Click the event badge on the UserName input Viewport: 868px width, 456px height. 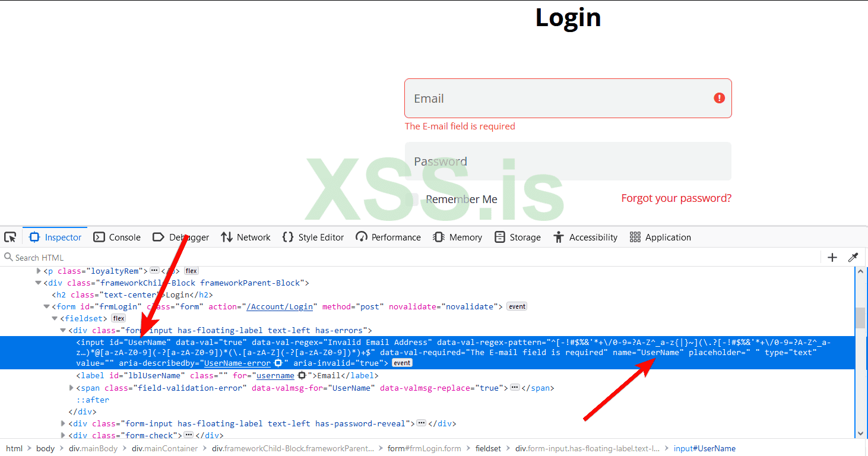pyautogui.click(x=402, y=363)
